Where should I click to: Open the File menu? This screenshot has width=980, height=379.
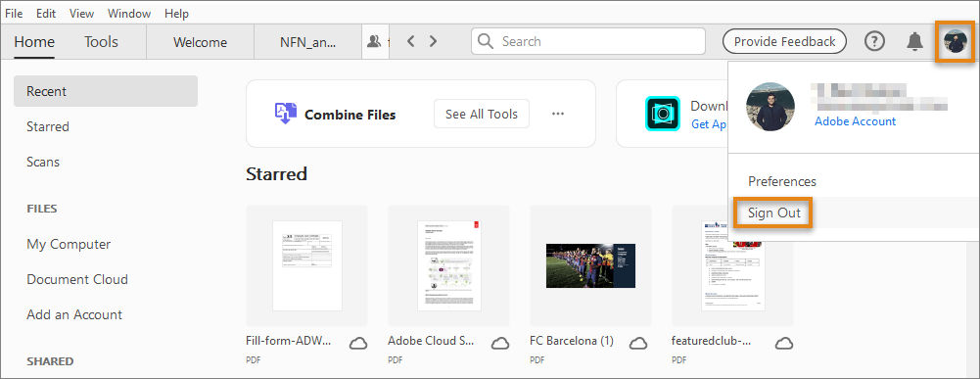(14, 13)
